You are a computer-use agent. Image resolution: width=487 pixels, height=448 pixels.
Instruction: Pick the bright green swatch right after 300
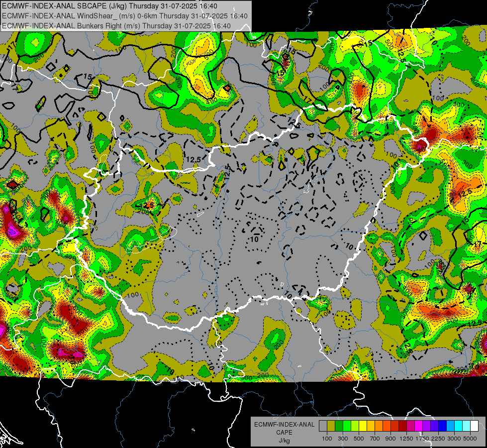[x=347, y=426]
